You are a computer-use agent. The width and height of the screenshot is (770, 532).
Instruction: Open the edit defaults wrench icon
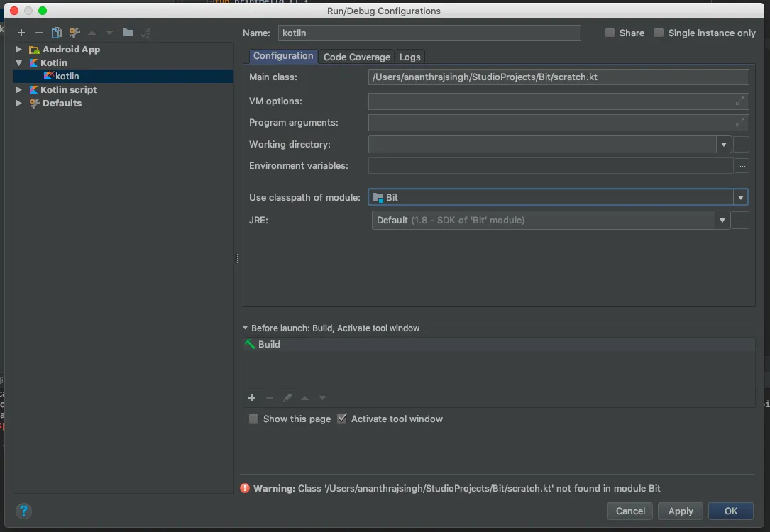point(75,33)
